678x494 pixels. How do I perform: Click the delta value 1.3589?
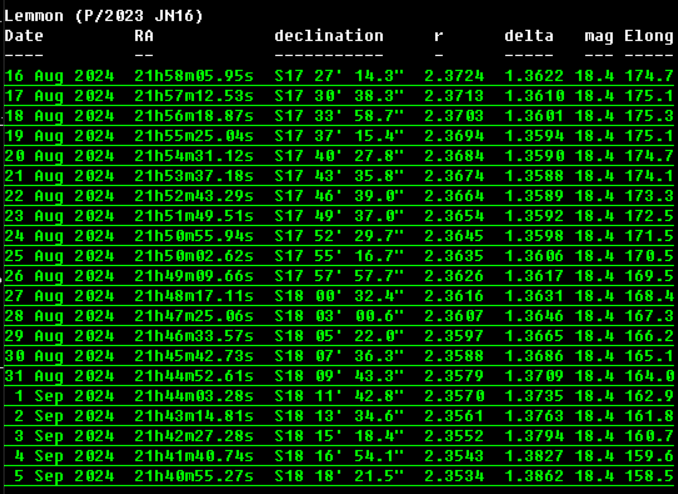(534, 195)
